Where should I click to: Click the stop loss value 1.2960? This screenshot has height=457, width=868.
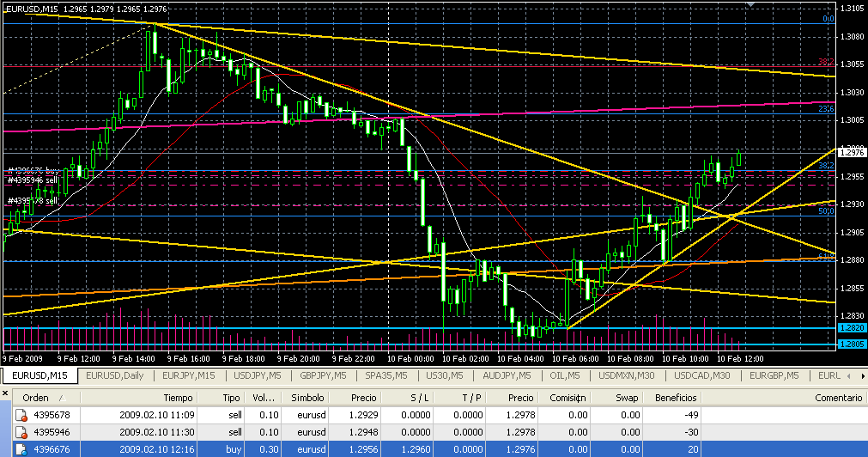416,449
